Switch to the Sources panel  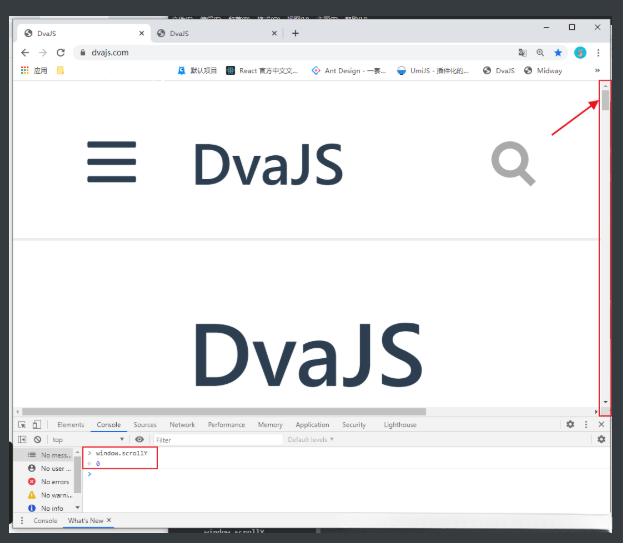145,425
